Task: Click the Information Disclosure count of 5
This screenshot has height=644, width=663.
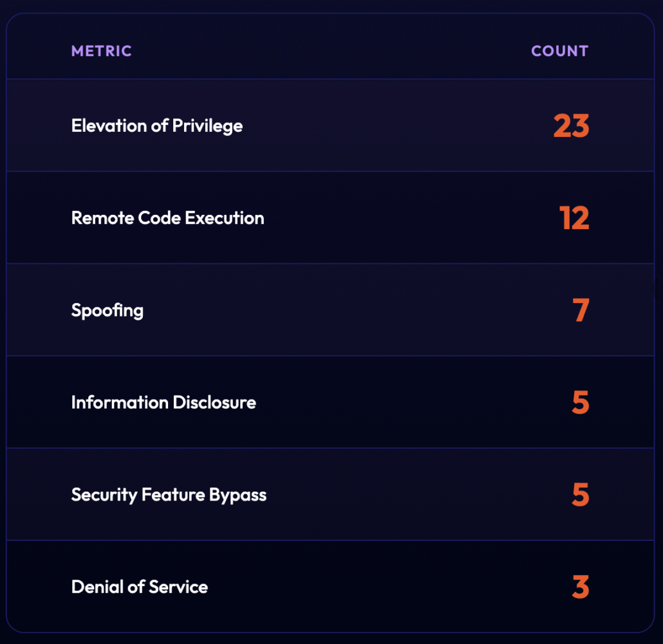Action: 580,403
